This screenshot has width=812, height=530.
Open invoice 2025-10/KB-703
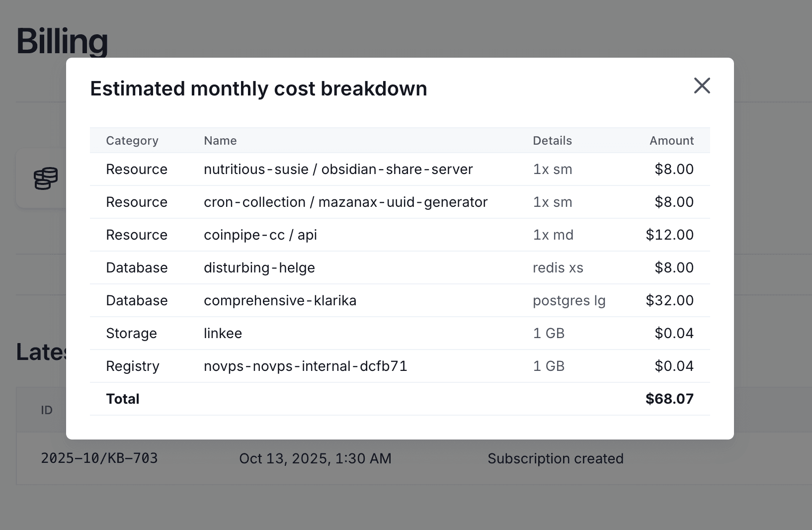(99, 458)
